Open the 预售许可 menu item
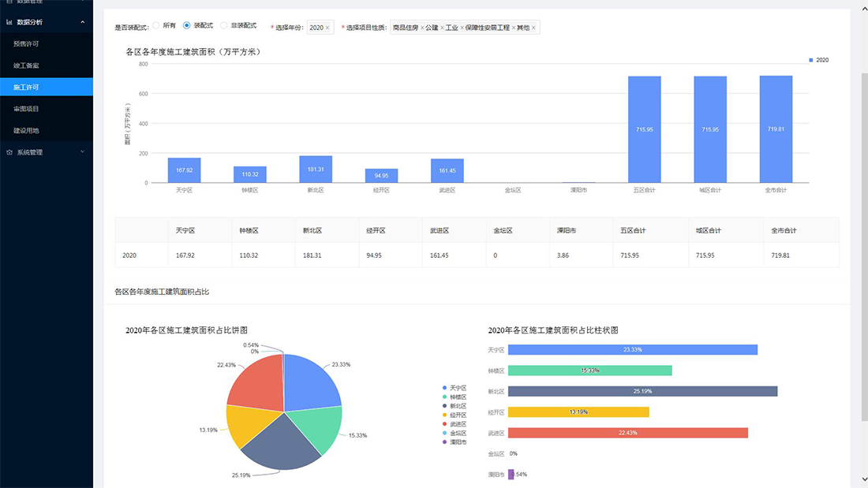Viewport: 868px width, 488px height. [26, 43]
